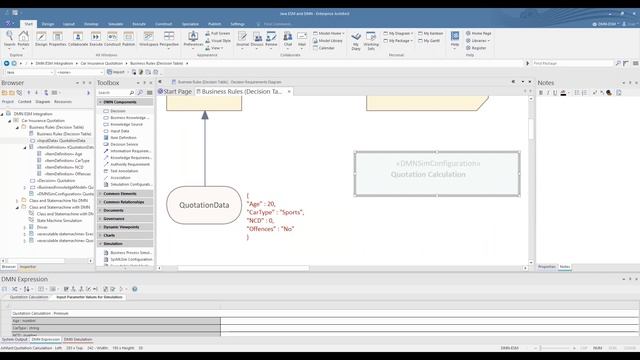Open the Review icon
This screenshot has height=360, width=640.
[271, 39]
